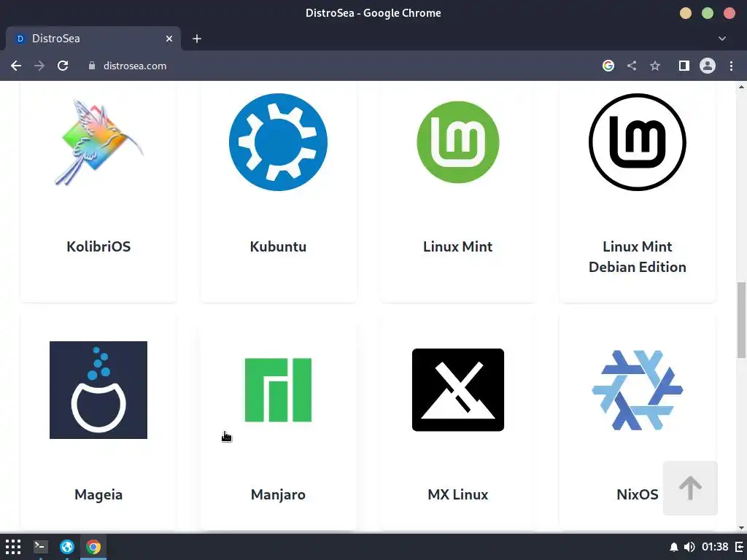The height and width of the screenshot is (560, 747).
Task: Click the Linux Mint title text
Action: click(x=458, y=246)
